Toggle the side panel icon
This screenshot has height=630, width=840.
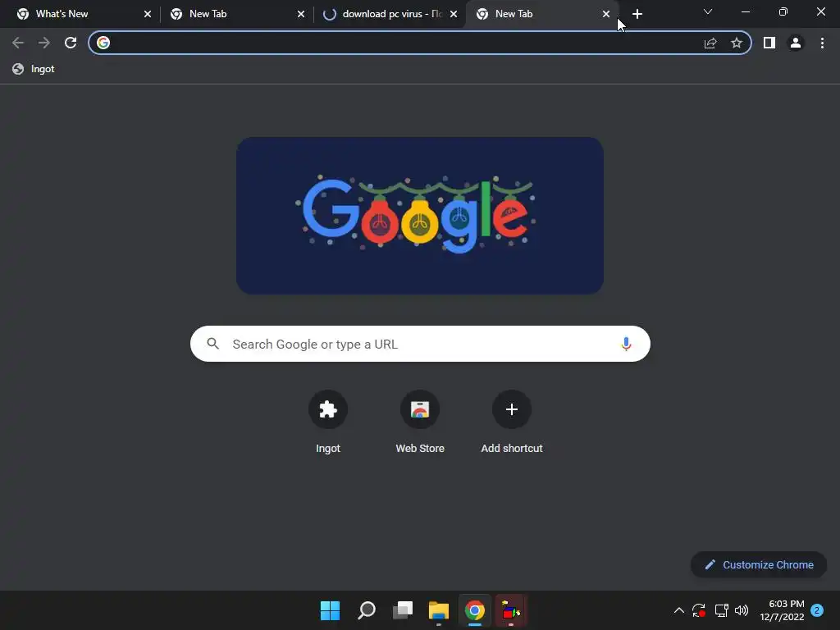[769, 43]
